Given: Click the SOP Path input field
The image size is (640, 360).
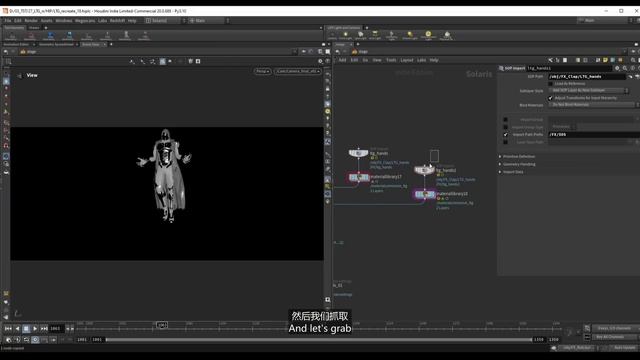Looking at the screenshot, I should click(587, 76).
